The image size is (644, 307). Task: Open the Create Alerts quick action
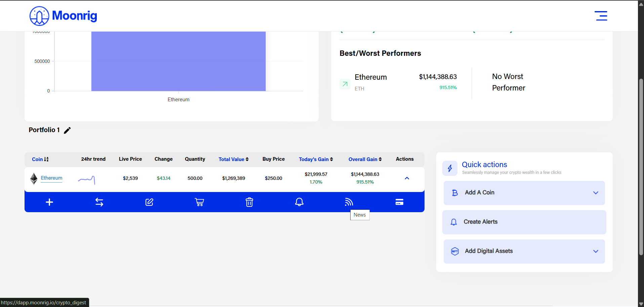click(x=524, y=222)
